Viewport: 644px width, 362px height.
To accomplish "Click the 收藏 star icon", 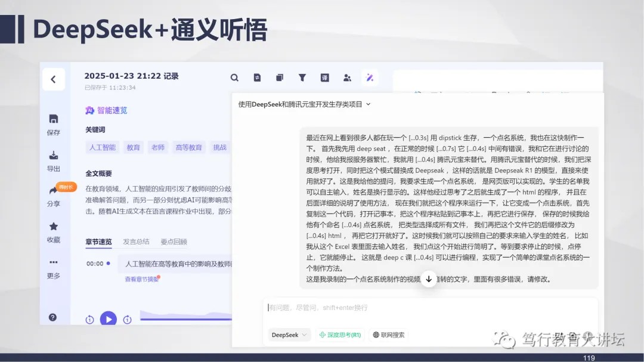I will [54, 227].
